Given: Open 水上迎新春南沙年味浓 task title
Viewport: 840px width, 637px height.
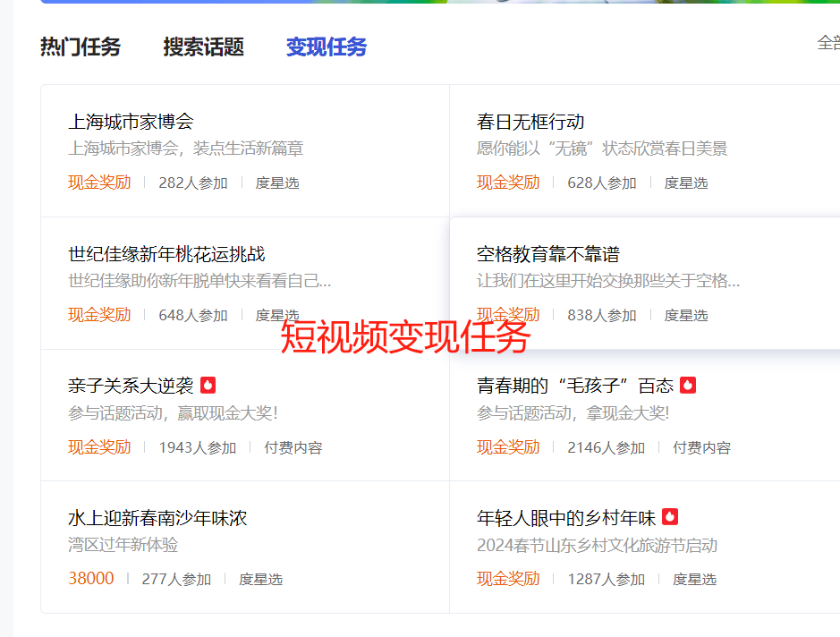Looking at the screenshot, I should [x=157, y=518].
